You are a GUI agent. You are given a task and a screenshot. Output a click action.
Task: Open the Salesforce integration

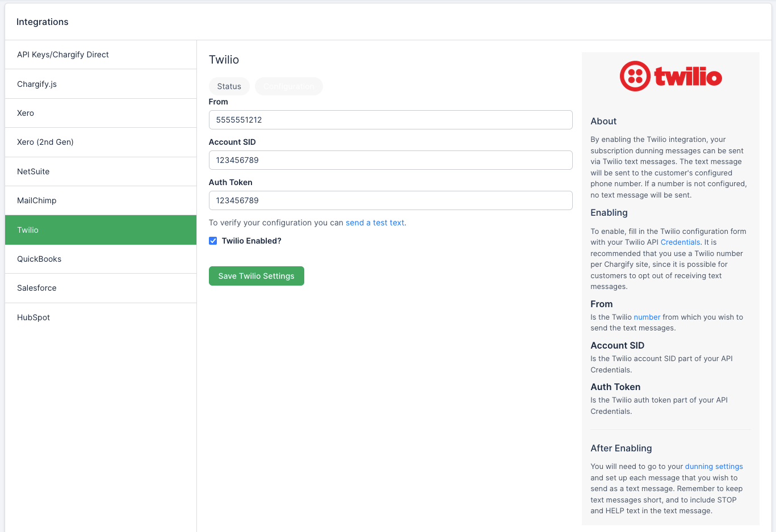[36, 288]
